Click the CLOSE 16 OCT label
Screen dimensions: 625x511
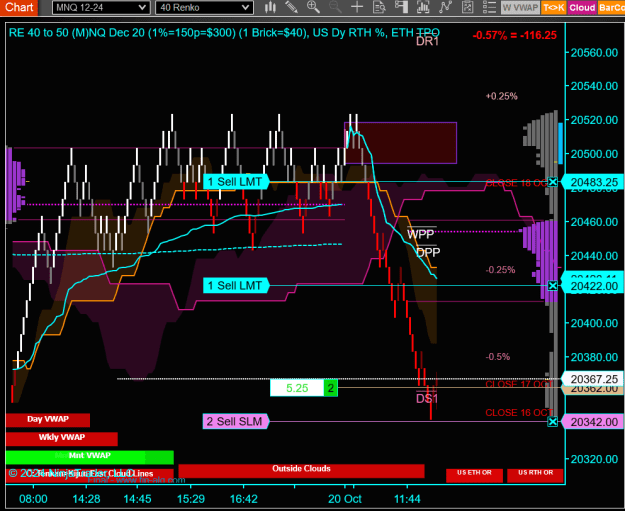519,413
